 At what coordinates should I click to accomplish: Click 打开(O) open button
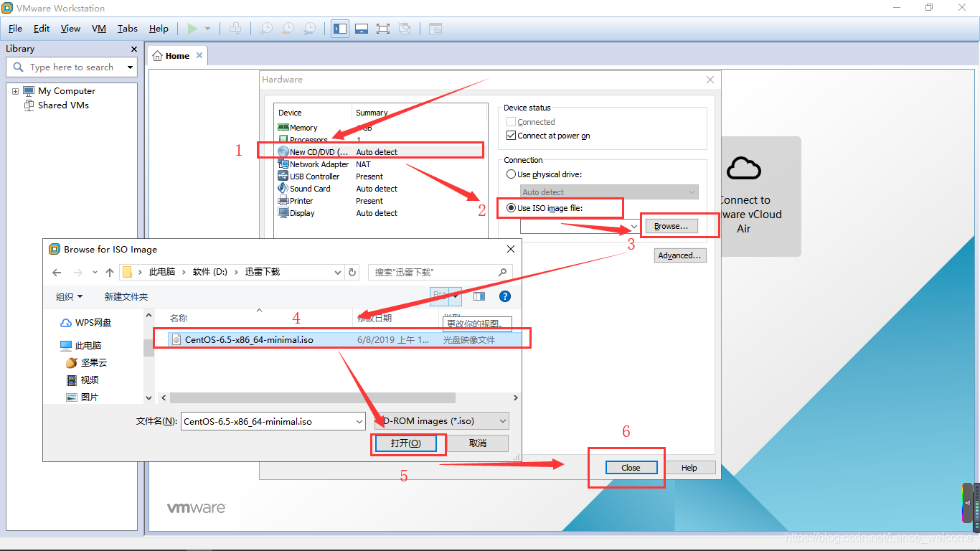[x=405, y=443]
